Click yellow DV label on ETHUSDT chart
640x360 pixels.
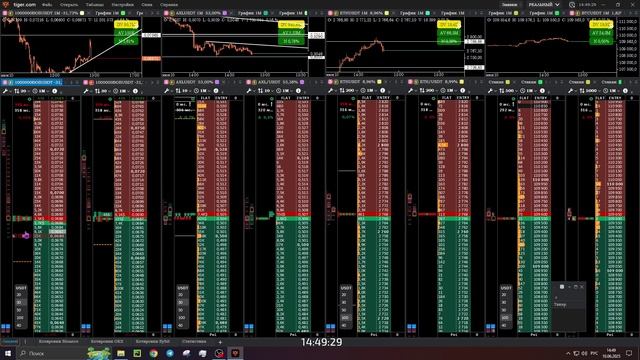(449, 25)
